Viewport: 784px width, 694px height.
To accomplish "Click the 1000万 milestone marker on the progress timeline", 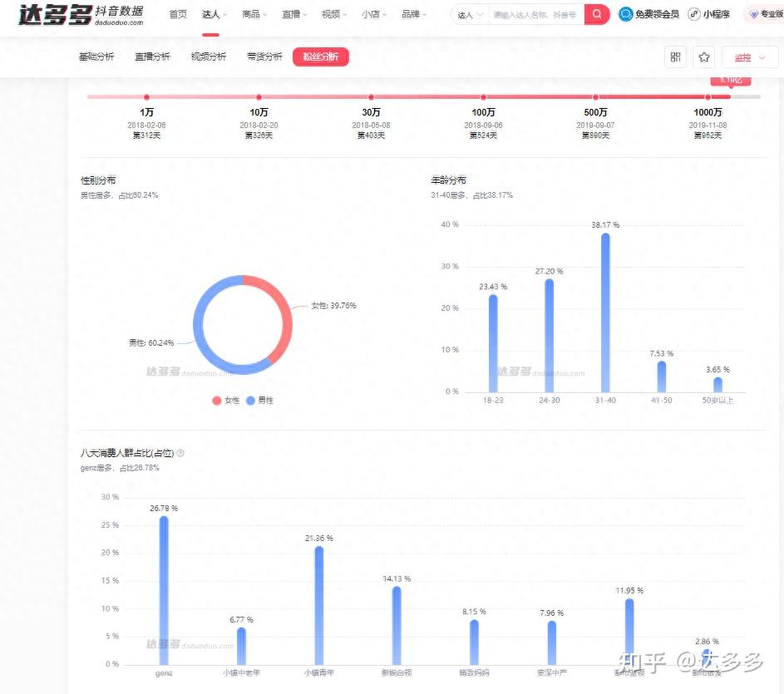I will point(708,96).
